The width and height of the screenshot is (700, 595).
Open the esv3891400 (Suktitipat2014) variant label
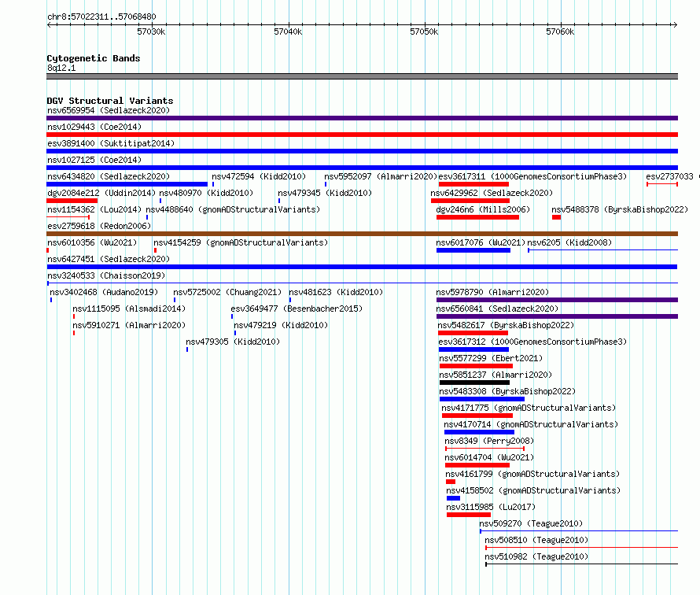click(x=111, y=143)
